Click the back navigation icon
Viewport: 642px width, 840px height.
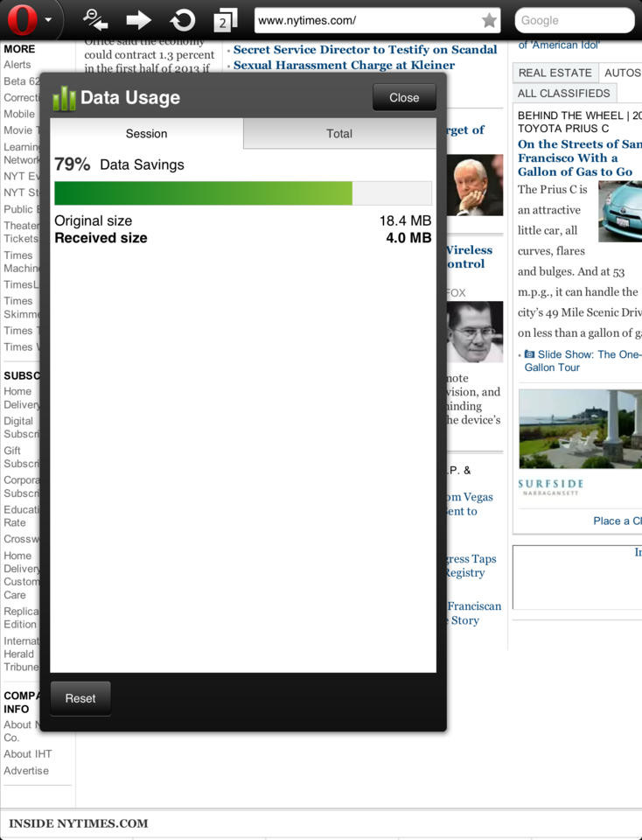[x=96, y=20]
